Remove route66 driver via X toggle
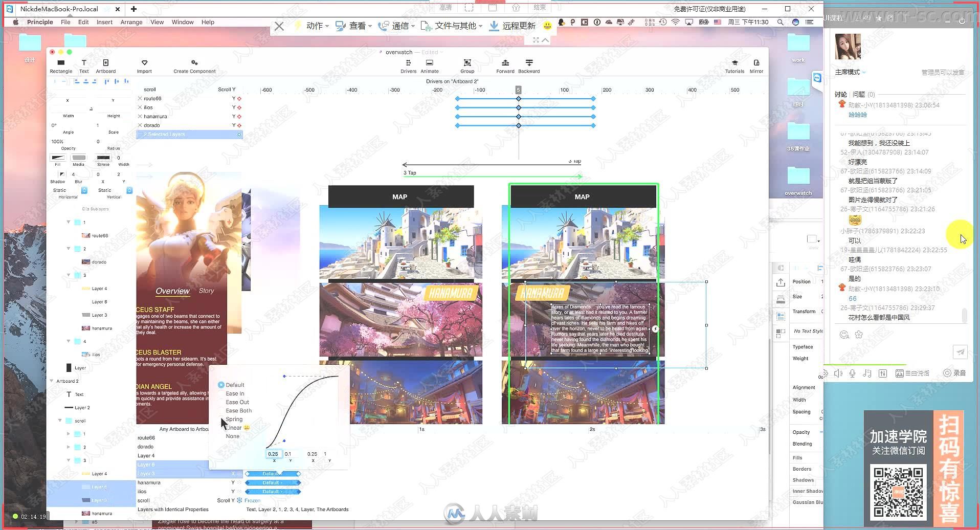 click(x=140, y=98)
